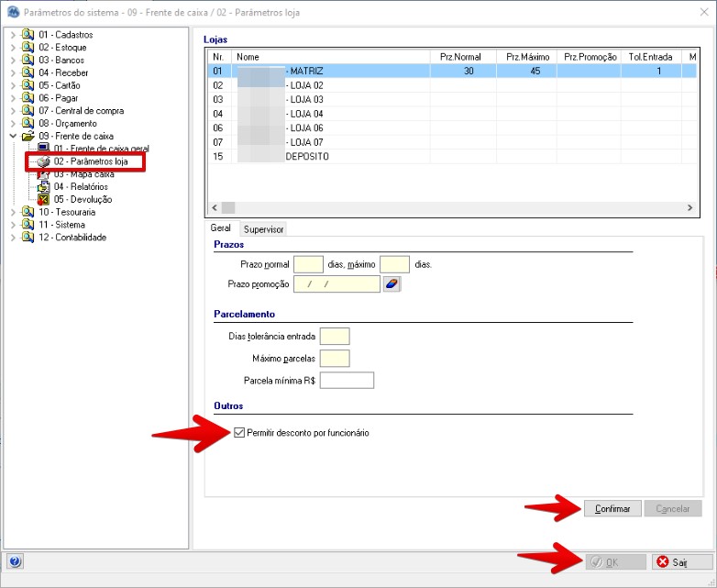Image resolution: width=717 pixels, height=588 pixels.
Task: Click the Cancelar button
Action: tap(673, 508)
